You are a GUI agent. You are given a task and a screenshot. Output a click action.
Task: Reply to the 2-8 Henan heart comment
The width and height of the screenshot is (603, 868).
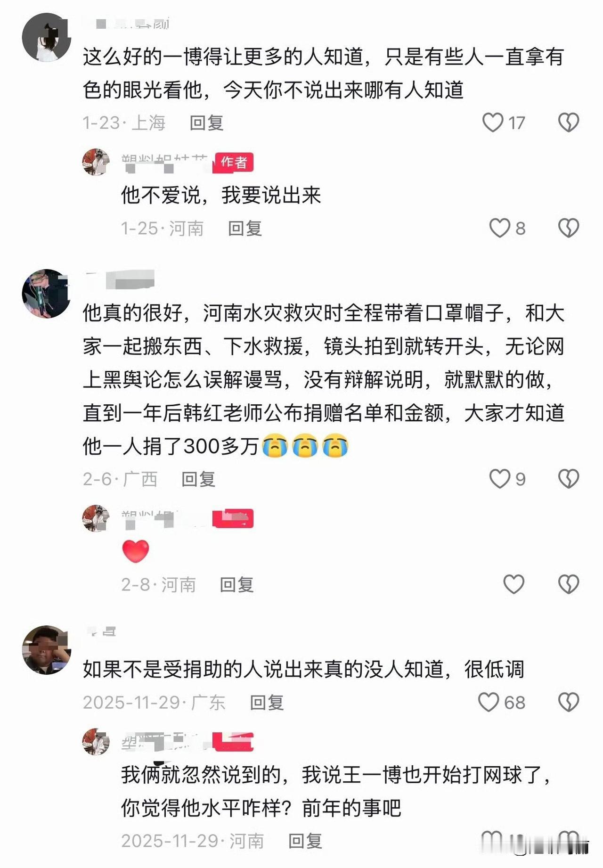coord(237,585)
